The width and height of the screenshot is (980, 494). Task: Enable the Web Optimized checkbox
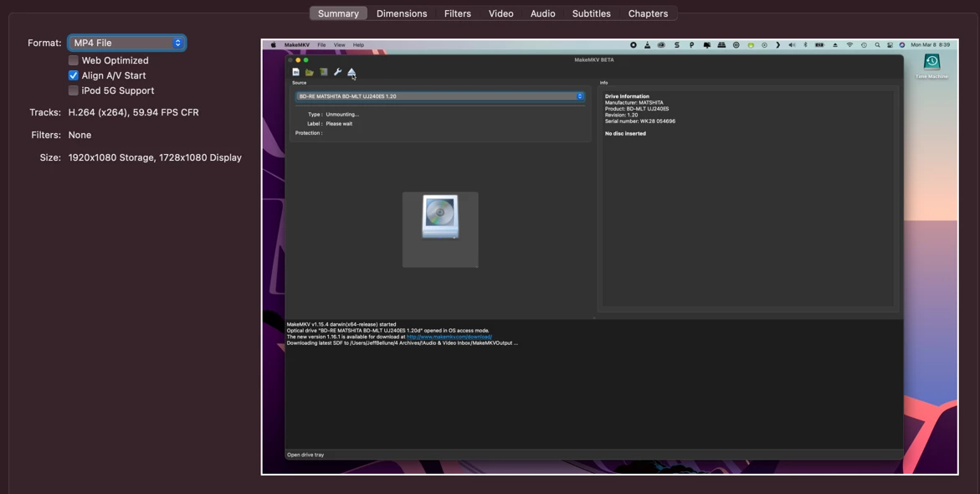pos(73,60)
